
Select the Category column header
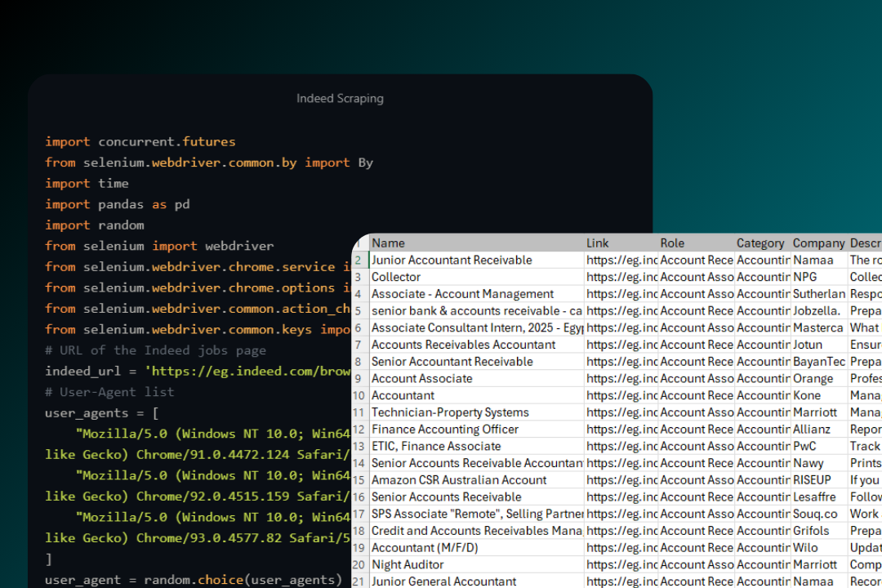click(x=760, y=243)
